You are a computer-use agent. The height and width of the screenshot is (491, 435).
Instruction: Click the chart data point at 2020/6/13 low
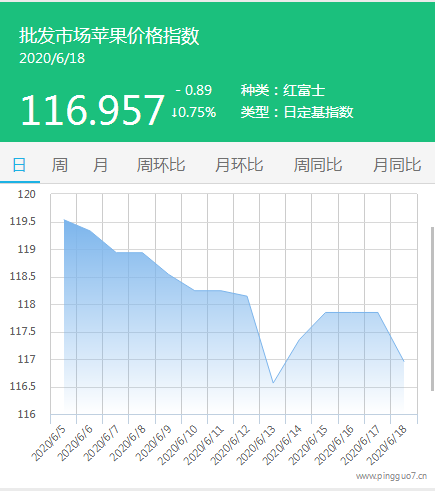(x=273, y=382)
